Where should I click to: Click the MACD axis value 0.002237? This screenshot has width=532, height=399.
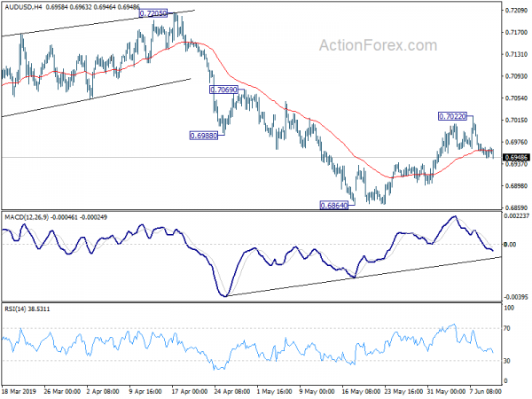point(517,215)
